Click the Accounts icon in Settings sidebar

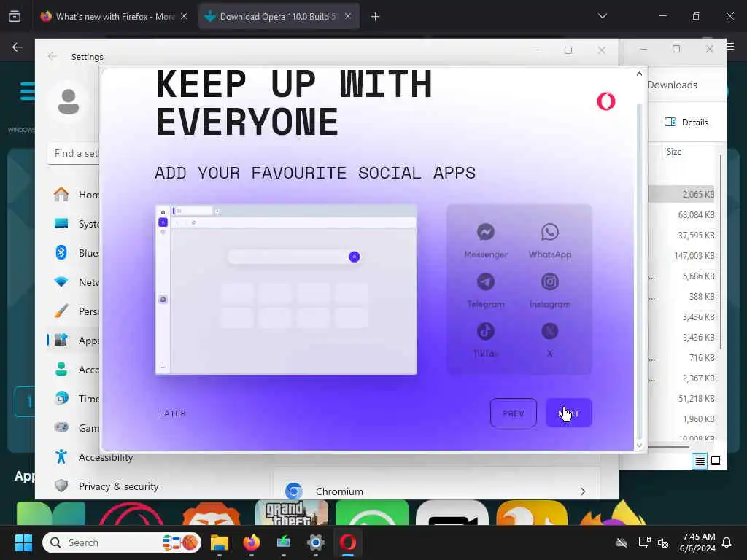(61, 369)
